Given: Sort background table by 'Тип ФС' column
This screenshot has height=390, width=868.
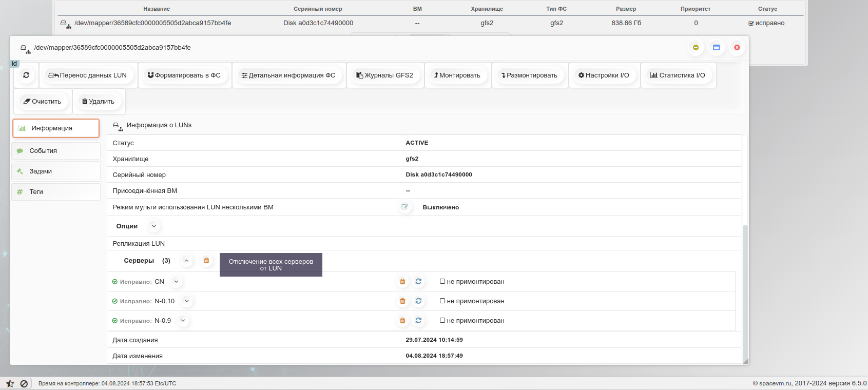Looking at the screenshot, I should click(556, 9).
